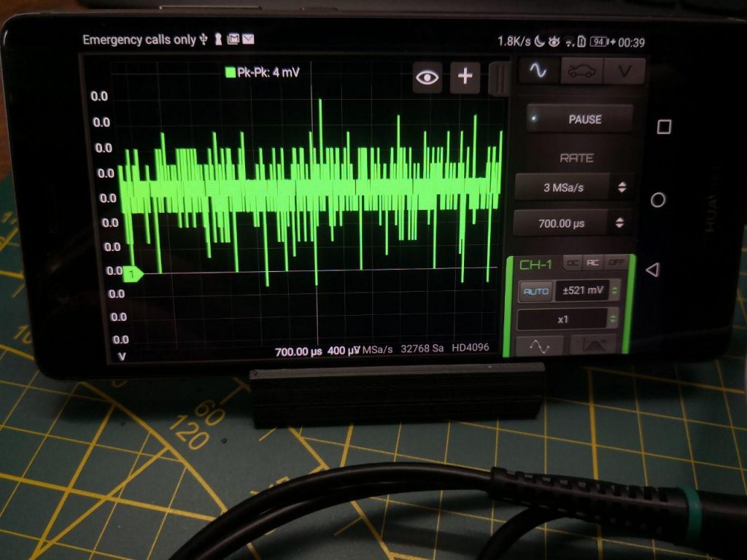Image resolution: width=747 pixels, height=560 pixels.
Task: Tap the Gmail notification icon in status bar
Action: (x=233, y=39)
